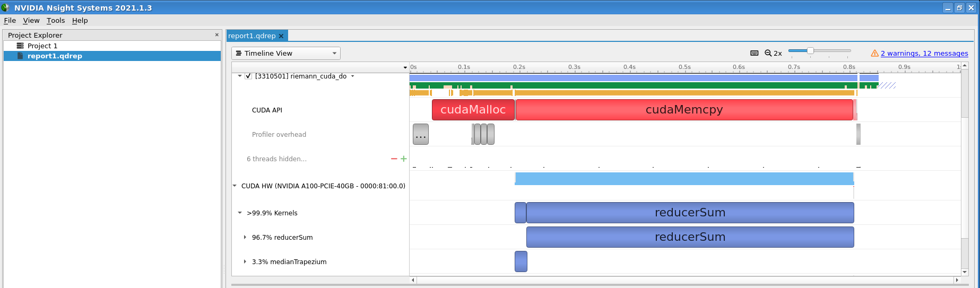The image size is (980, 288).
Task: Click the Profiler overhead row label
Action: pos(279,134)
